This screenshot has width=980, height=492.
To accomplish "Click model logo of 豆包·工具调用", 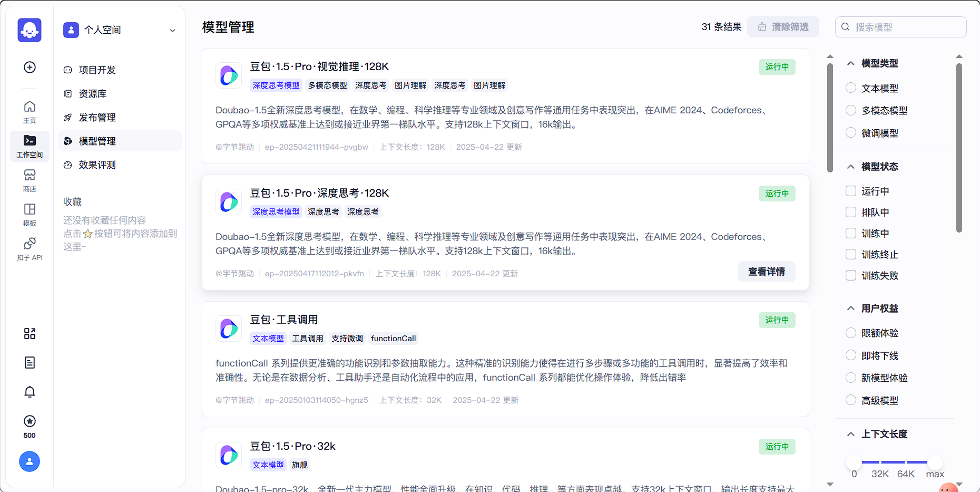I will coord(229,328).
